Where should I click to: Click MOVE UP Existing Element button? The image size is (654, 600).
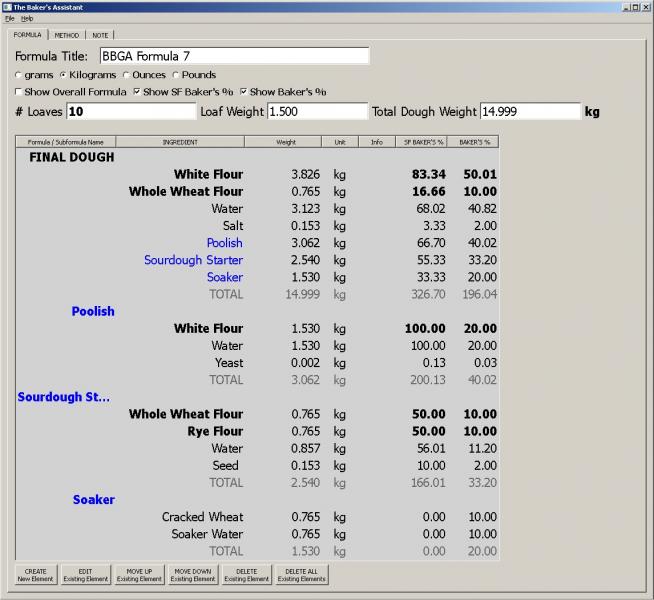click(139, 575)
